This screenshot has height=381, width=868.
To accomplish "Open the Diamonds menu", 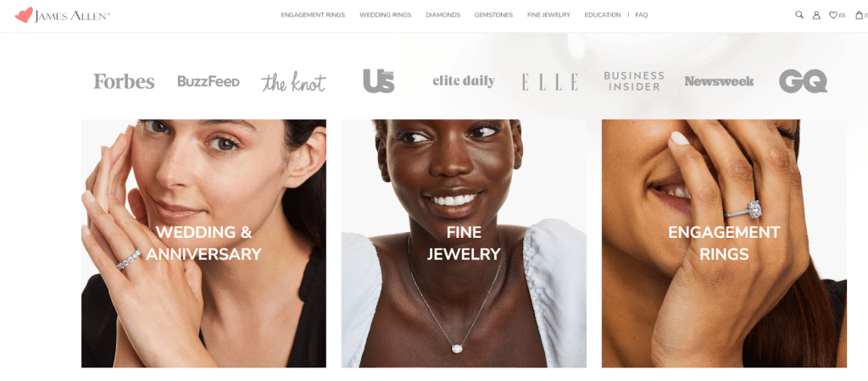I will click(x=442, y=15).
